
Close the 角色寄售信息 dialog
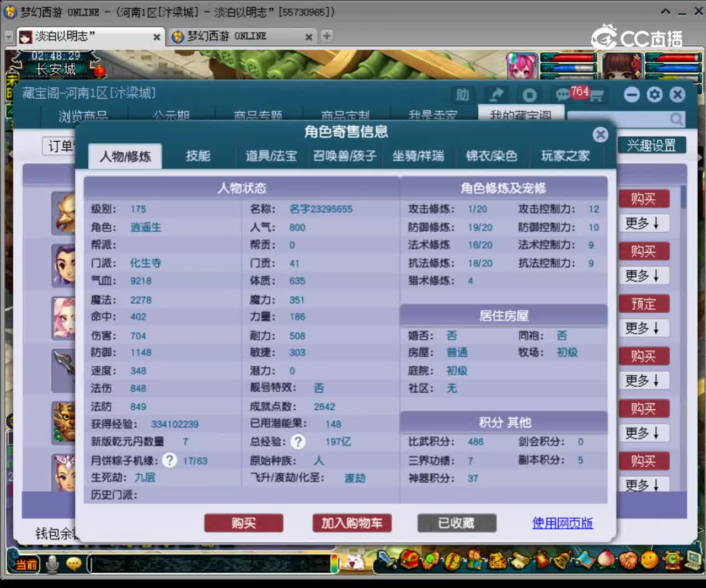coord(601,135)
